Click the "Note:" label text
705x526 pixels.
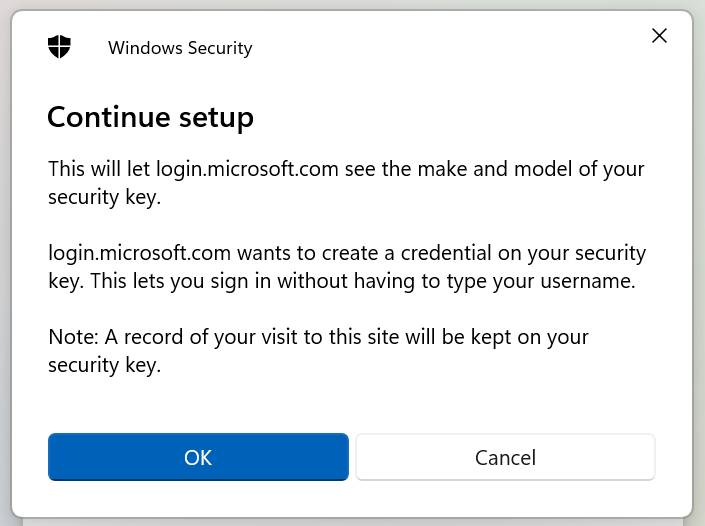pos(73,337)
